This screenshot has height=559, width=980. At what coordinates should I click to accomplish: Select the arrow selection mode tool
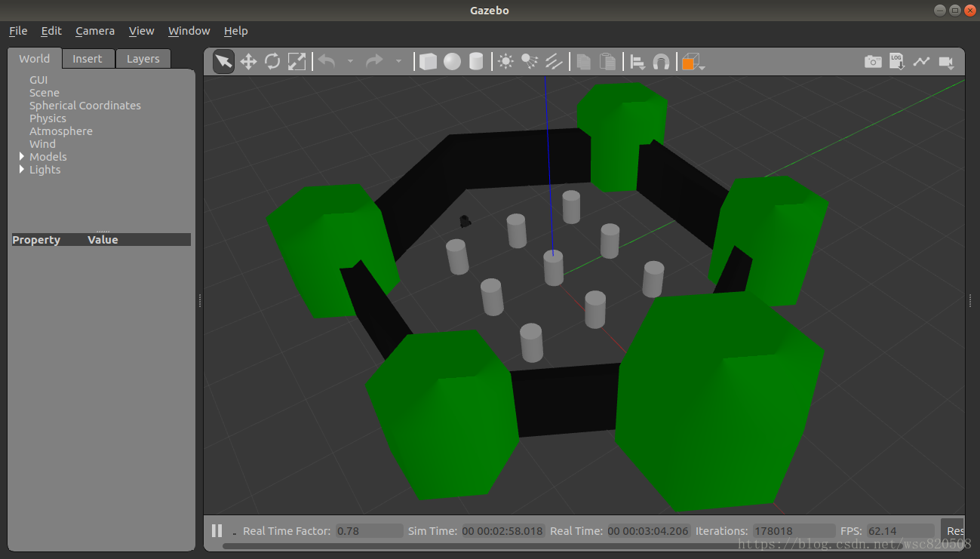[224, 62]
